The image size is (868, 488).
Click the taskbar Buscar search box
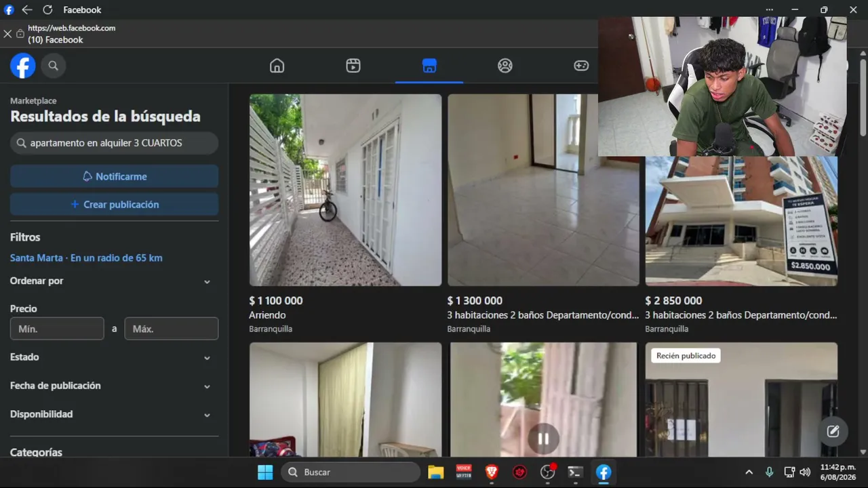point(351,472)
